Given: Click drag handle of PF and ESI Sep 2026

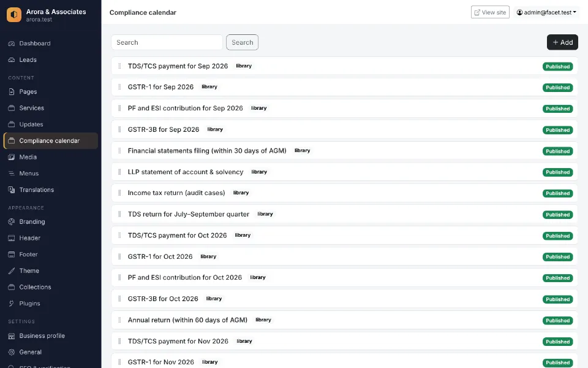Looking at the screenshot, I should click(119, 108).
